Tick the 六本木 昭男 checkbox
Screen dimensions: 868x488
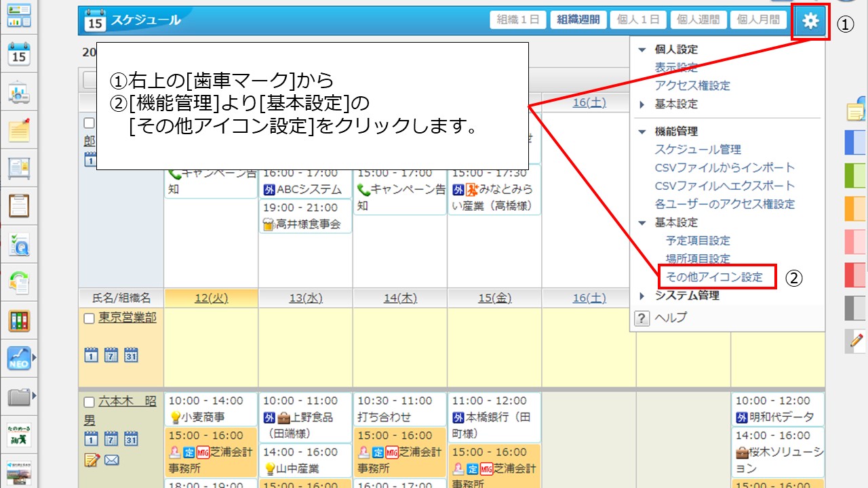89,402
